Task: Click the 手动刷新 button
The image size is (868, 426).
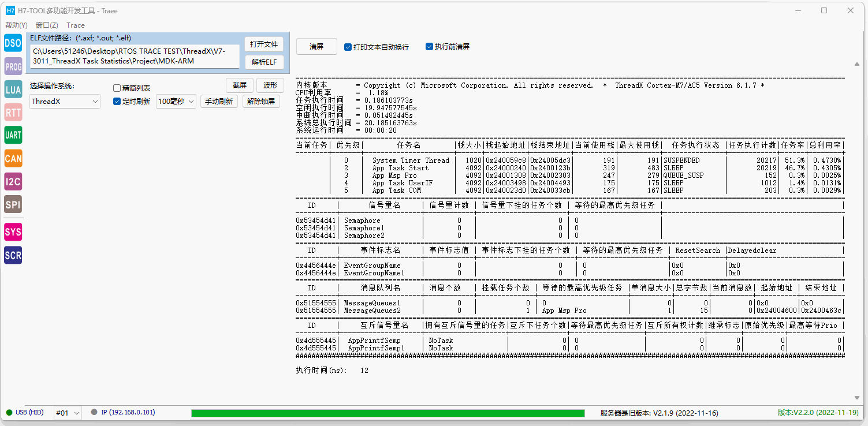Action: [219, 102]
